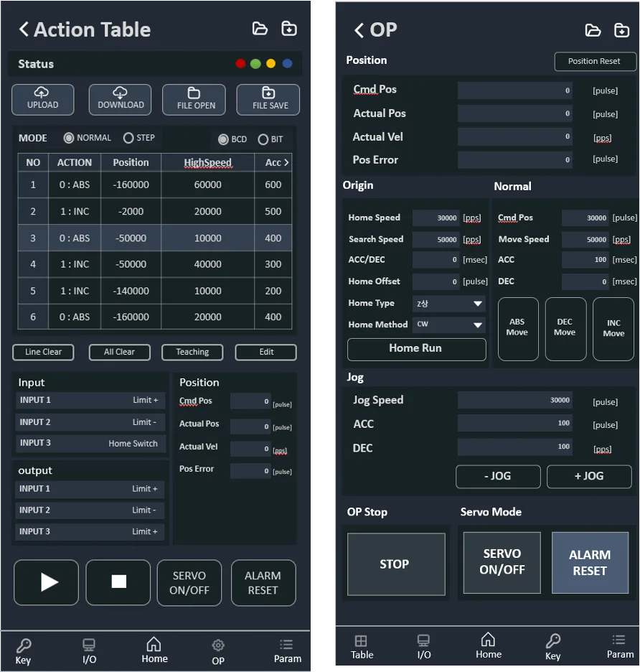Click the Home Speed input field

(x=436, y=218)
